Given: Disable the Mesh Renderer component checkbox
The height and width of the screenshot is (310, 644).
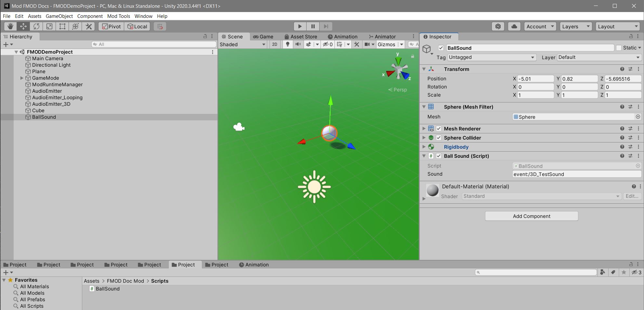Looking at the screenshot, I should tap(439, 128).
